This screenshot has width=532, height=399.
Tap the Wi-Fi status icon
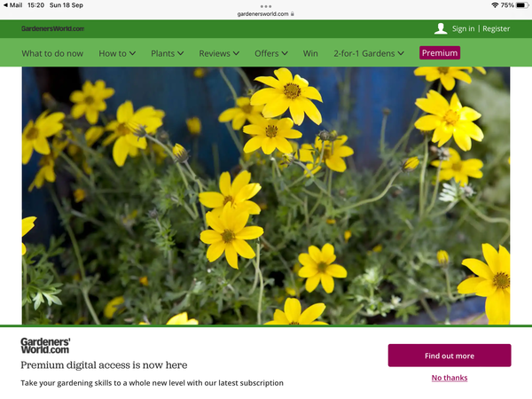click(494, 5)
